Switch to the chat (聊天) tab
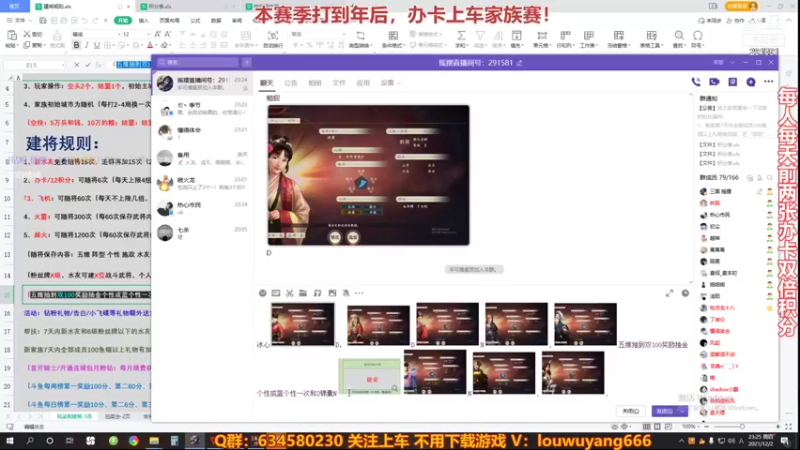800x450 pixels. point(266,83)
